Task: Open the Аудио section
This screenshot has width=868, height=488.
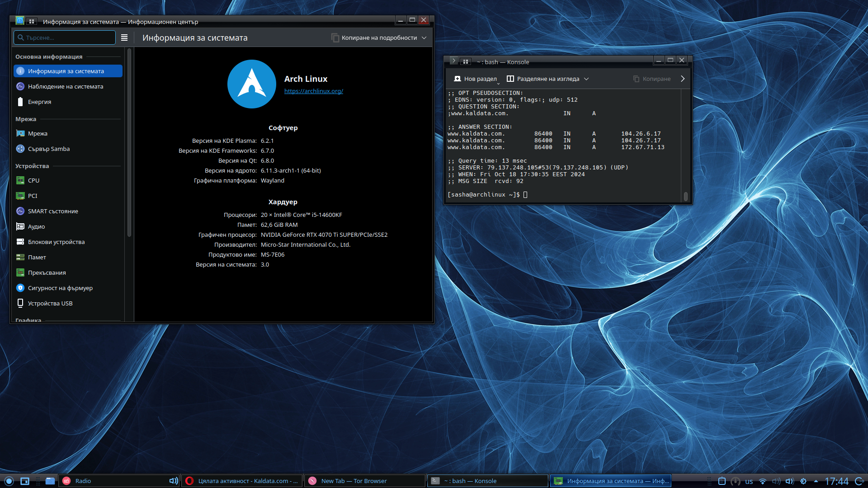Action: tap(68, 226)
